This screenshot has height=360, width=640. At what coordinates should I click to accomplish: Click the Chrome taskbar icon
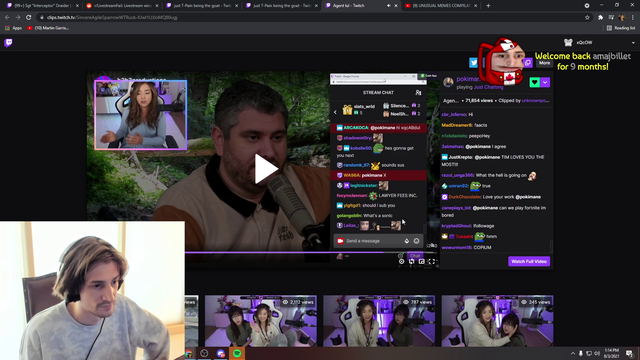pyautogui.click(x=189, y=353)
